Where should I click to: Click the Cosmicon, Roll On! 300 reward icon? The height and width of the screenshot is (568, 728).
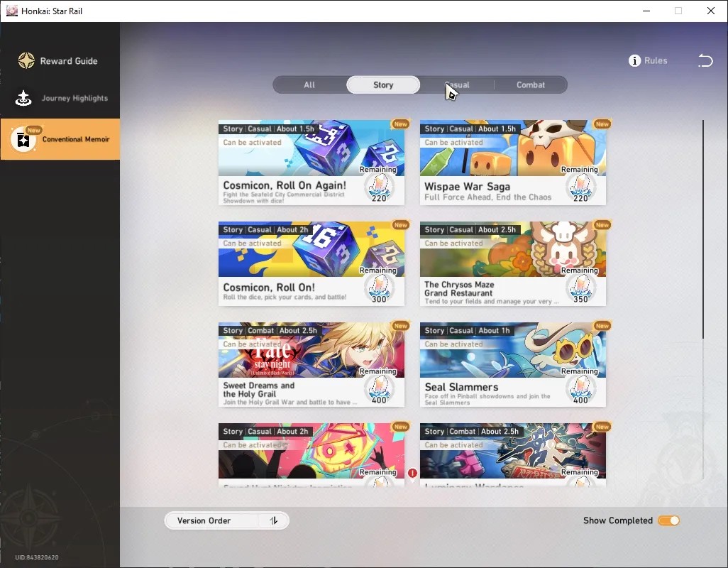[380, 289]
